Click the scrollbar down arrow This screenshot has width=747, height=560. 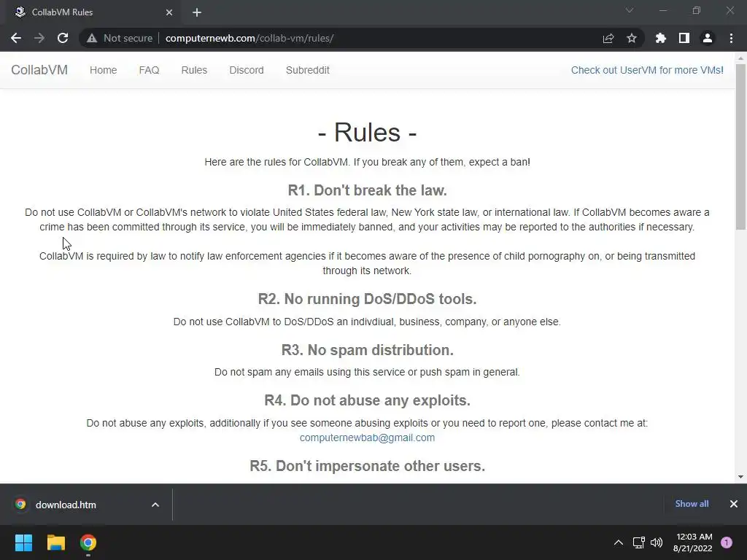point(740,476)
